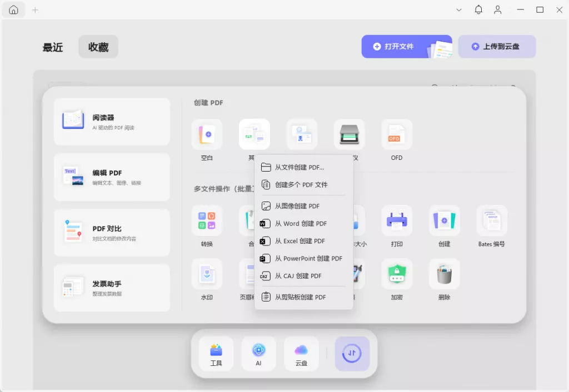
Task: Open the AI assistant in bottom dock
Action: point(258,354)
